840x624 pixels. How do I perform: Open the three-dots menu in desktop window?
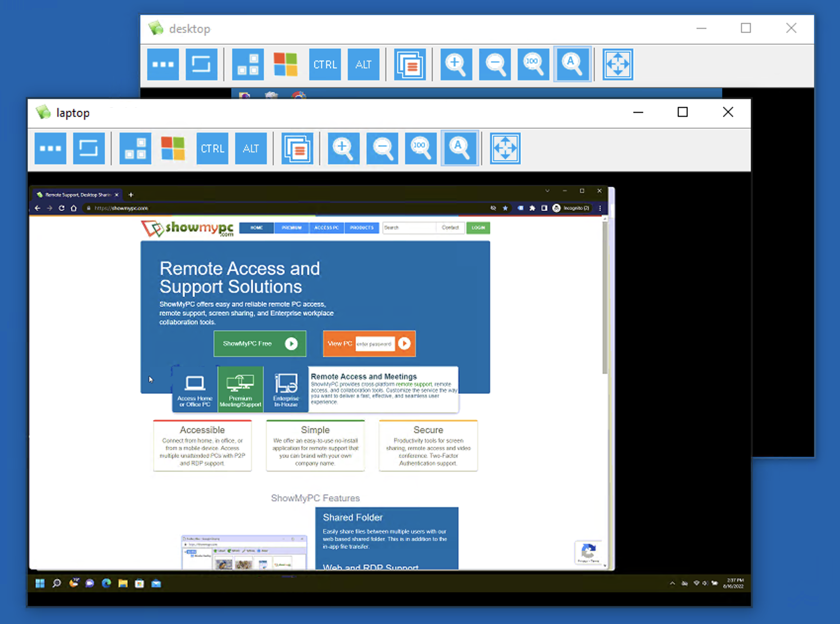click(x=163, y=64)
